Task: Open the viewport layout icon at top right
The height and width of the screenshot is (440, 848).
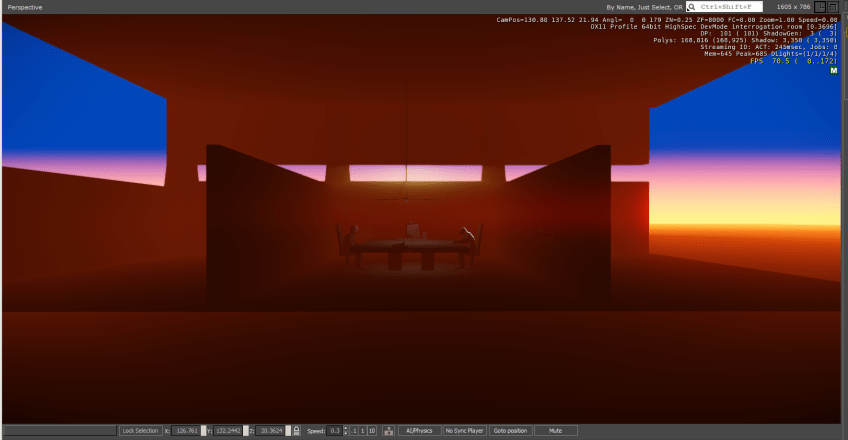Action: [820, 7]
